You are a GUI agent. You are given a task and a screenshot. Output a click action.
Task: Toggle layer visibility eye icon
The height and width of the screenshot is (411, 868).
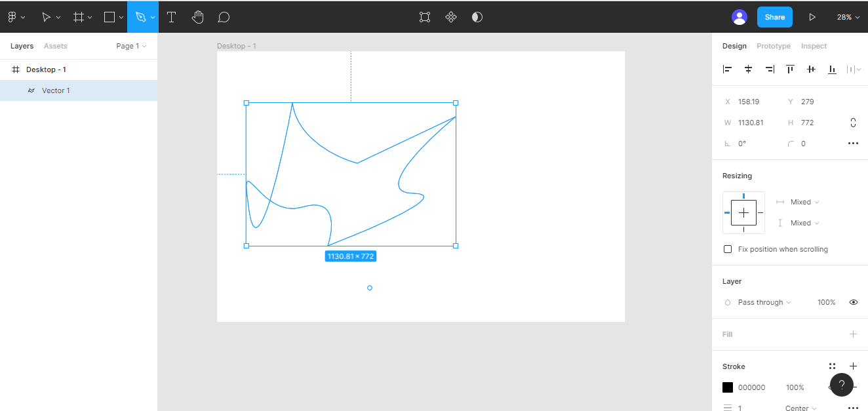[x=854, y=302]
